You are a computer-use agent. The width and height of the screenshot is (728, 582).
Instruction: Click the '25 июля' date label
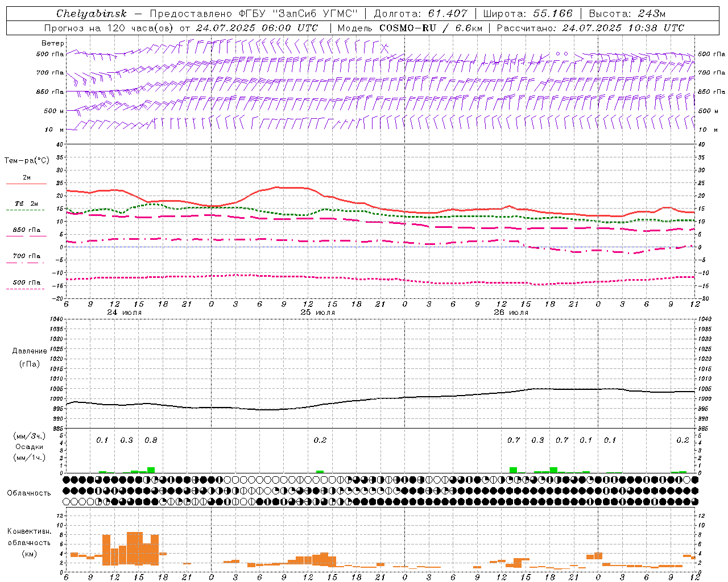point(317,313)
